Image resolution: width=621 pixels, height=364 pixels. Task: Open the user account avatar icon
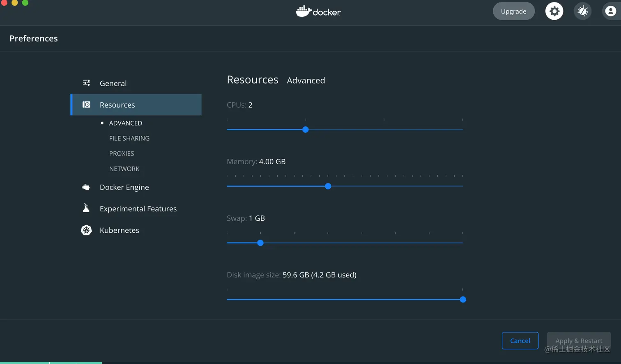tap(611, 11)
